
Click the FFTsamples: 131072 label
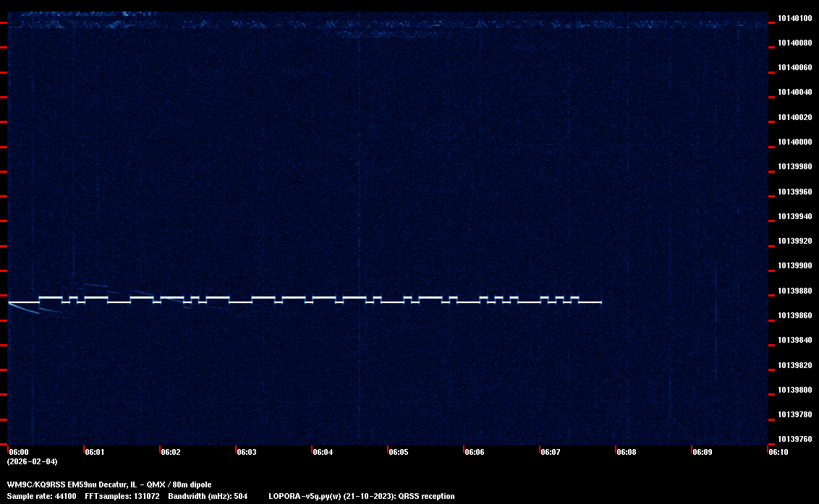tap(122, 496)
